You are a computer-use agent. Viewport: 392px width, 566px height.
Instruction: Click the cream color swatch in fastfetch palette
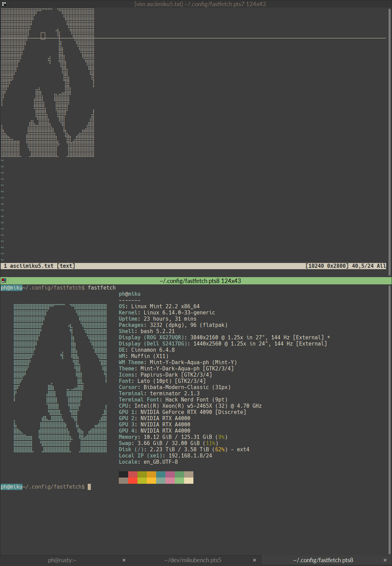189,481
